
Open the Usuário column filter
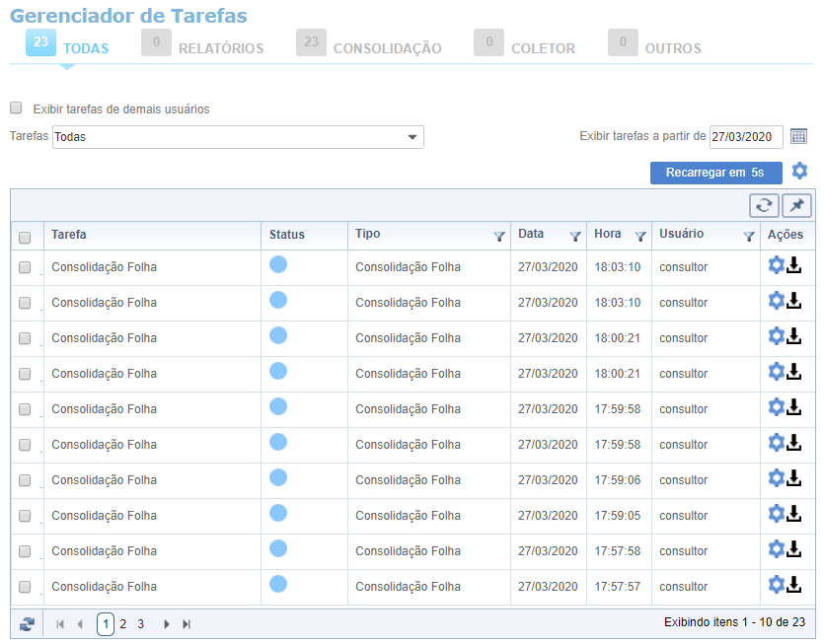(748, 236)
